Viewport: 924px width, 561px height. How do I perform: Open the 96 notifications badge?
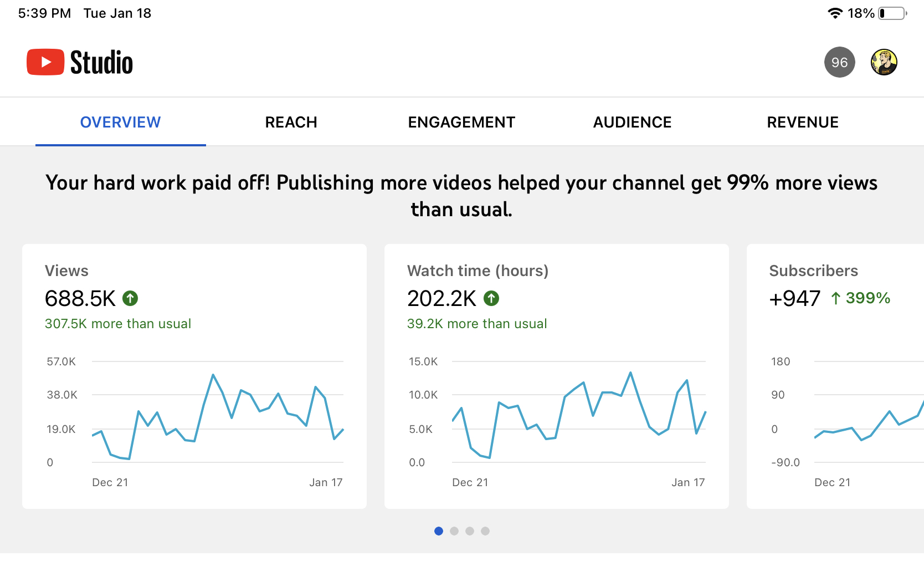[x=839, y=62]
